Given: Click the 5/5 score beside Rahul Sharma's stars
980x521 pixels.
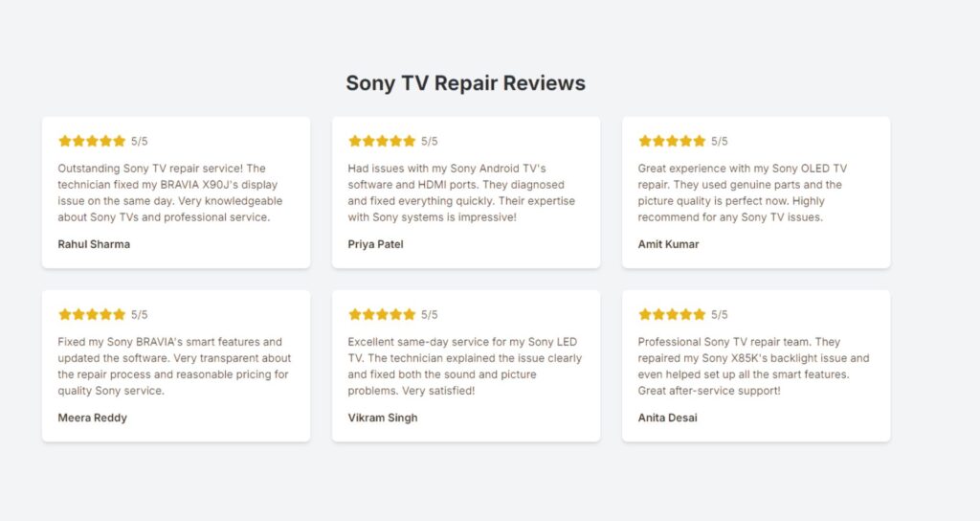Looking at the screenshot, I should 140,141.
